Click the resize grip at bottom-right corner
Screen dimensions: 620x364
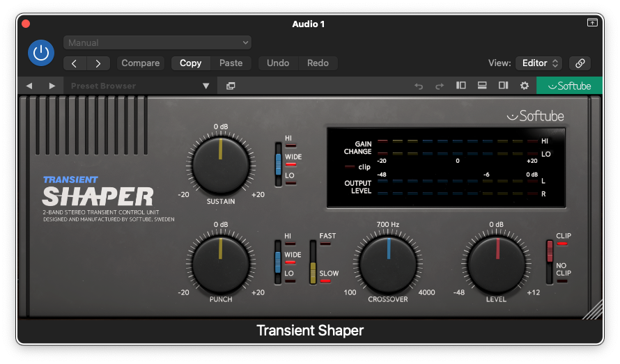[x=593, y=310]
